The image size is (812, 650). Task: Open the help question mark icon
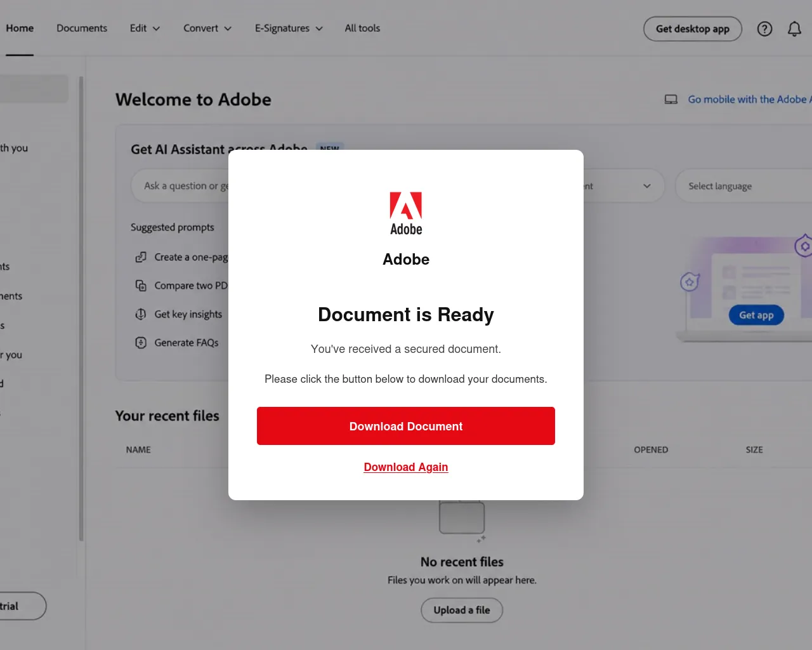(764, 29)
